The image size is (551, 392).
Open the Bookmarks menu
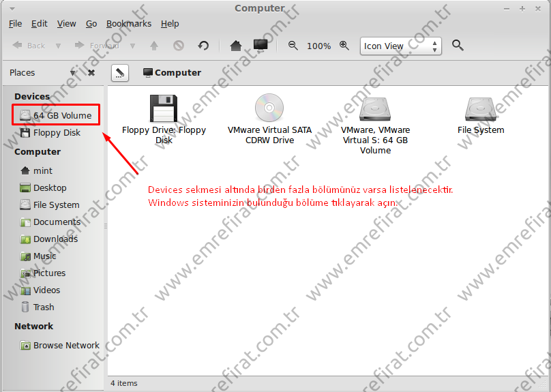click(x=129, y=23)
